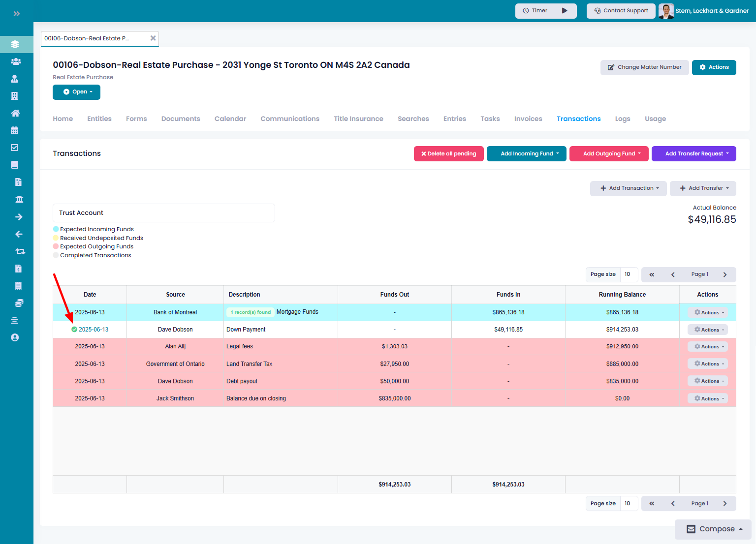
Task: Open the single person sidebar icon
Action: (x=15, y=79)
